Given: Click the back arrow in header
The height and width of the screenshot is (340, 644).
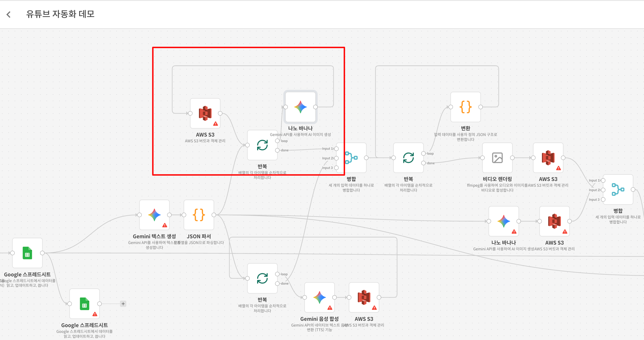Looking at the screenshot, I should pyautogui.click(x=9, y=15).
